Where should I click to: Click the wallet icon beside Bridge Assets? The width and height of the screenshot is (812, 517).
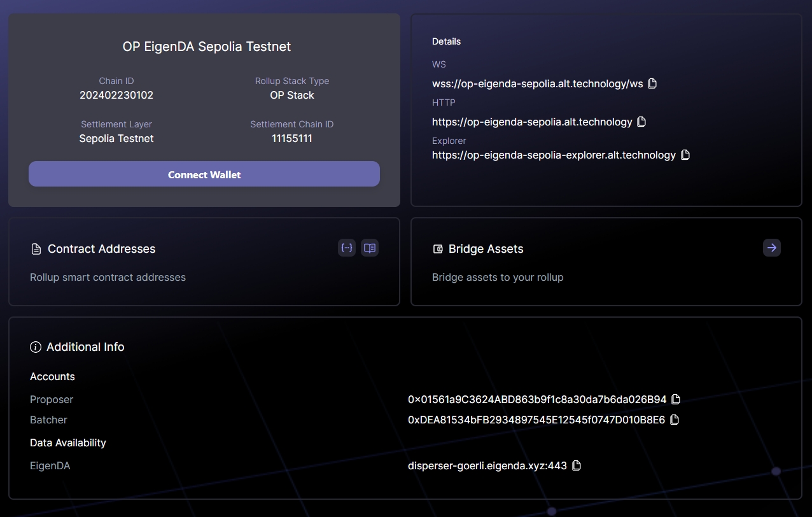click(x=438, y=248)
